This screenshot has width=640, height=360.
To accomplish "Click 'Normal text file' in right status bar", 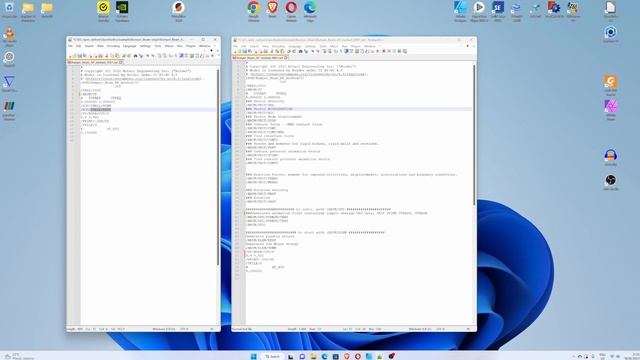I will click(242, 329).
